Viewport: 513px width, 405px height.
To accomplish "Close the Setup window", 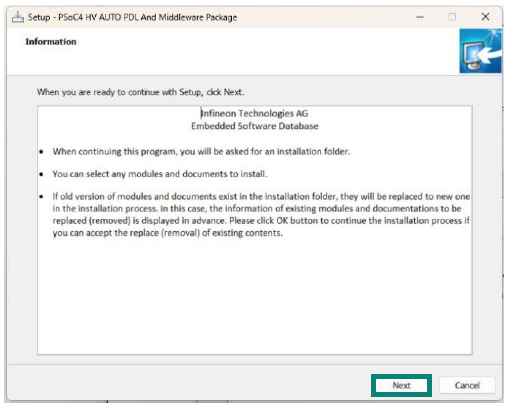I will click(x=485, y=17).
